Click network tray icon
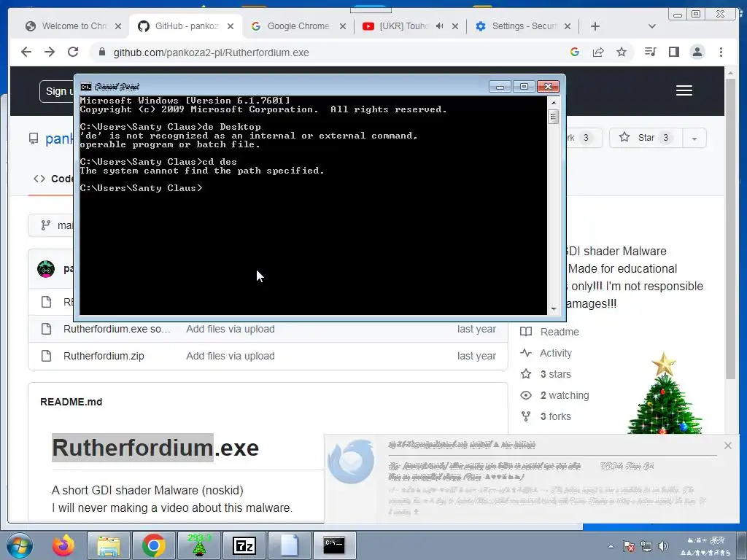 click(646, 546)
